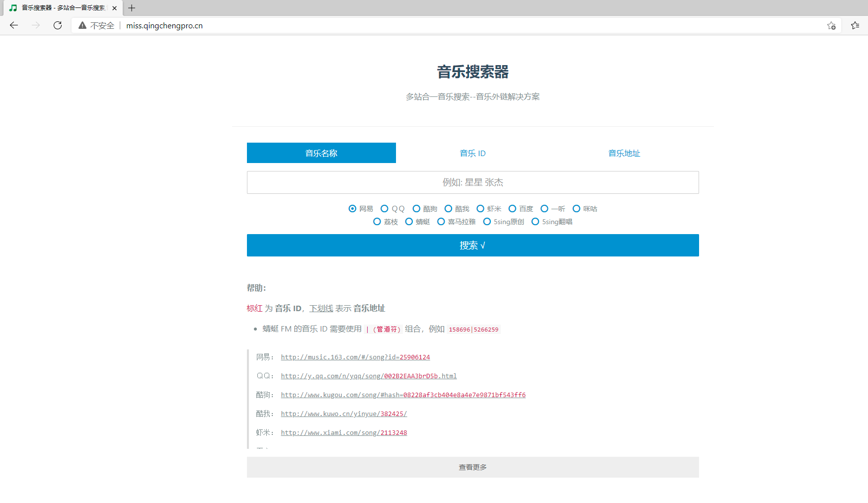Choose the 咪咕 radio button

tap(576, 209)
